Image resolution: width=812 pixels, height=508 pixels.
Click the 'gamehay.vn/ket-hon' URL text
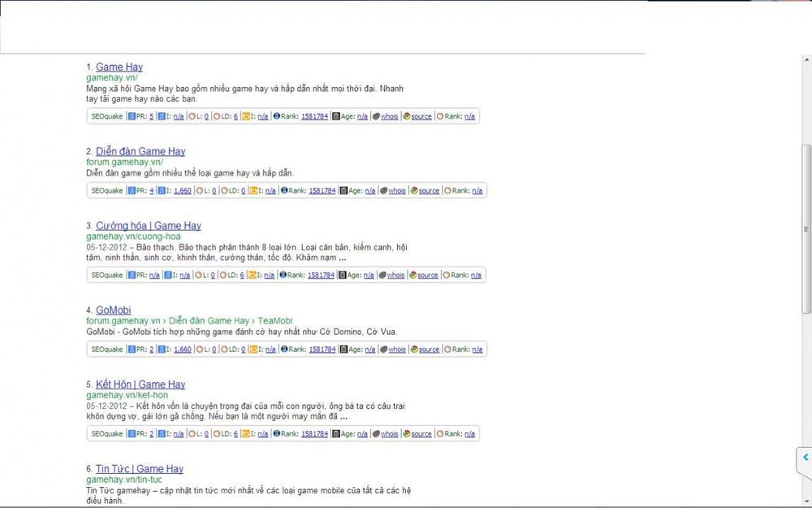click(x=127, y=395)
